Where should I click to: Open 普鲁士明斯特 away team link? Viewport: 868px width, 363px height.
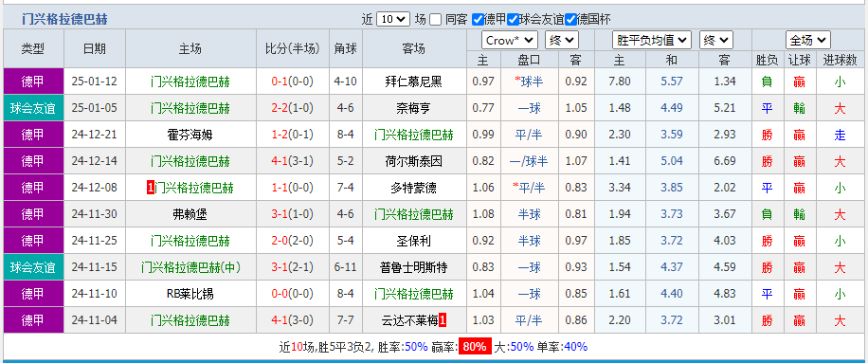413,267
